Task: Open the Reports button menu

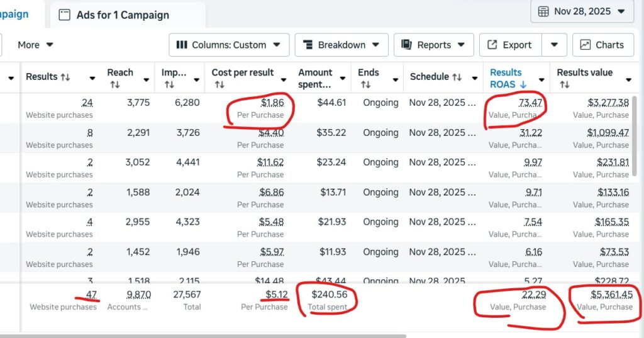Action: 433,45
